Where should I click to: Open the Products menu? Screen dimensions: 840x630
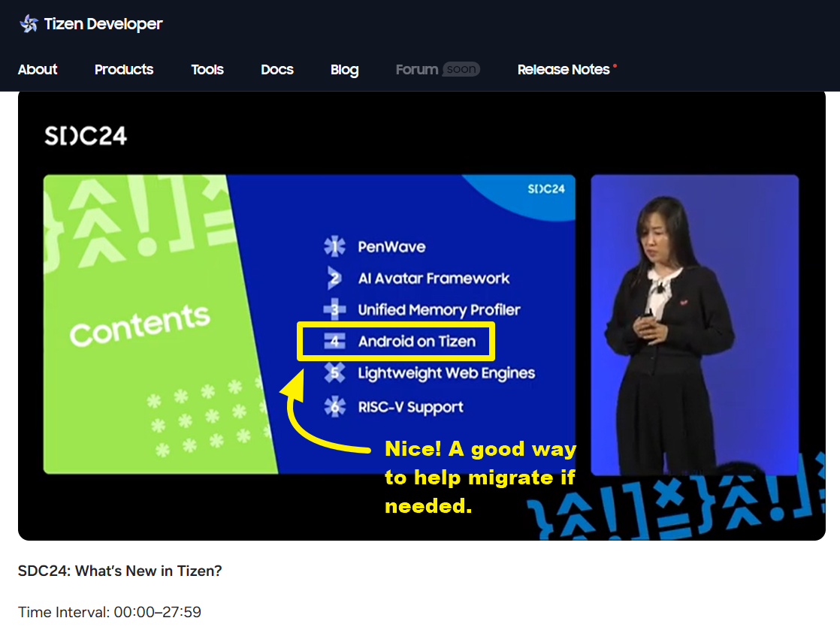(123, 69)
